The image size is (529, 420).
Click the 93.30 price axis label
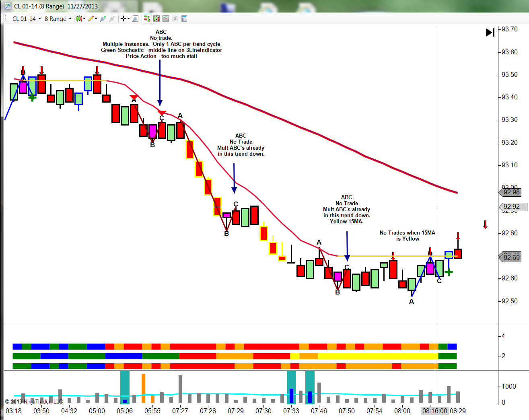pos(510,119)
